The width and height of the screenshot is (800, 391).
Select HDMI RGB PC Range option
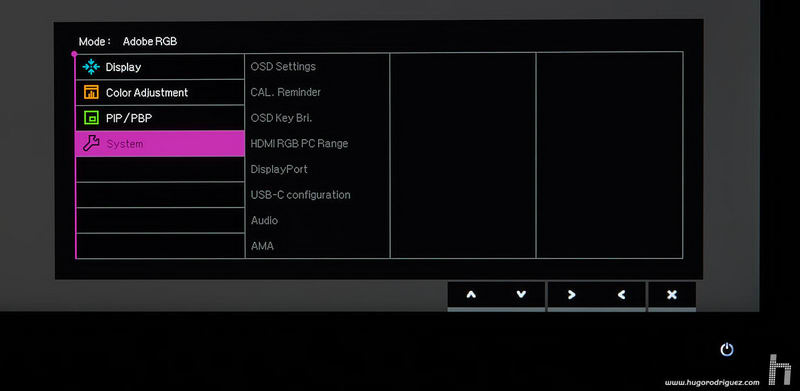tap(299, 143)
